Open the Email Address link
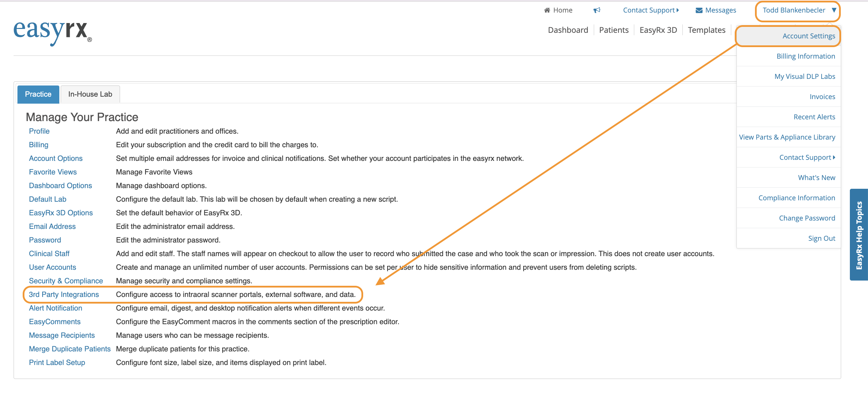 [52, 226]
